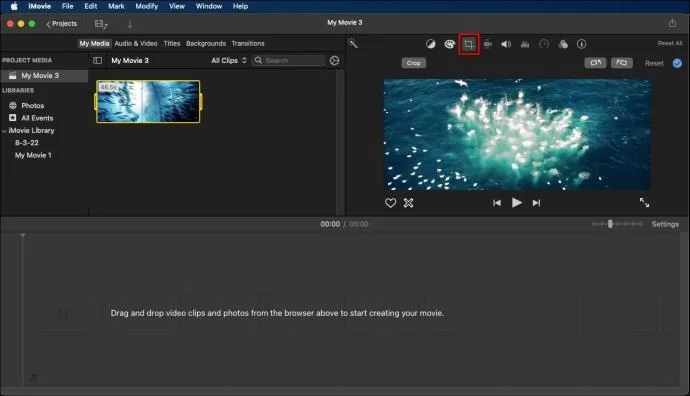The height and width of the screenshot is (396, 690).
Task: Play the viewer in fullscreen
Action: point(644,202)
